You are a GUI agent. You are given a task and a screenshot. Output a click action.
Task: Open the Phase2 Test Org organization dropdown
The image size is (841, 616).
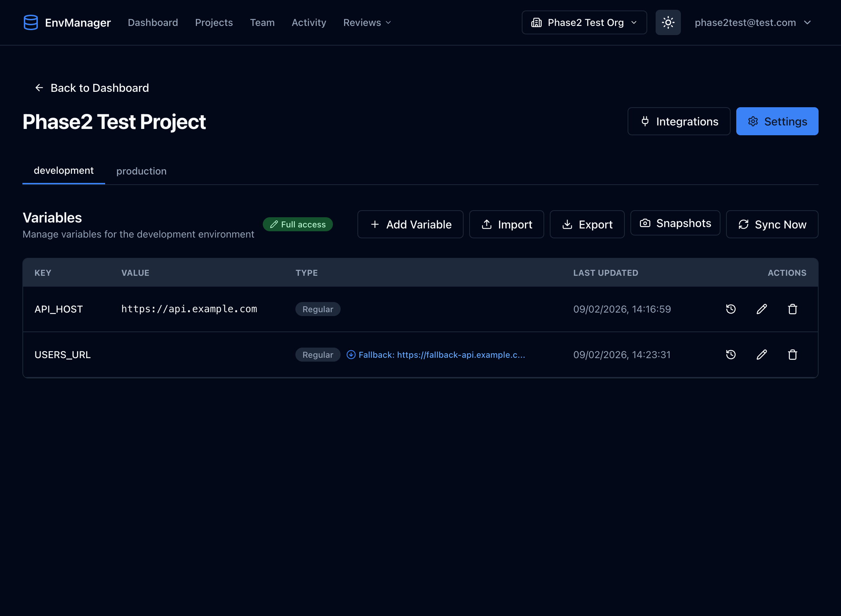coord(584,22)
